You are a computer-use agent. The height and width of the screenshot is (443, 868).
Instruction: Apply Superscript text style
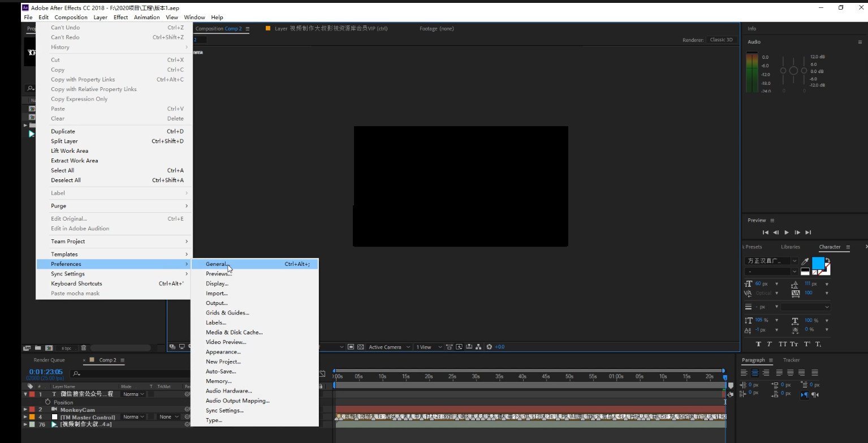pyautogui.click(x=807, y=344)
